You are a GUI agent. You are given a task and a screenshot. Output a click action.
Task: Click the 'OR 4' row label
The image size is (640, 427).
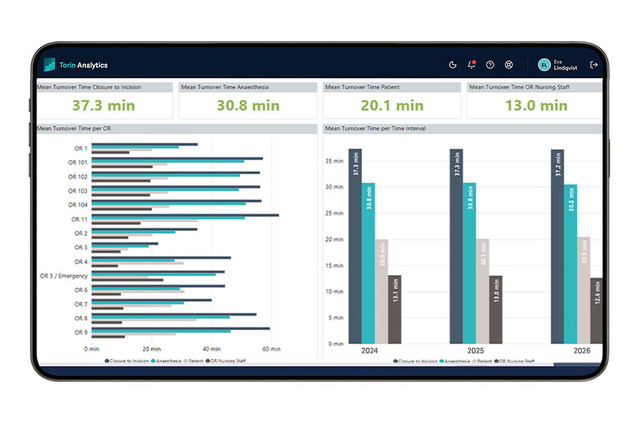(x=81, y=262)
